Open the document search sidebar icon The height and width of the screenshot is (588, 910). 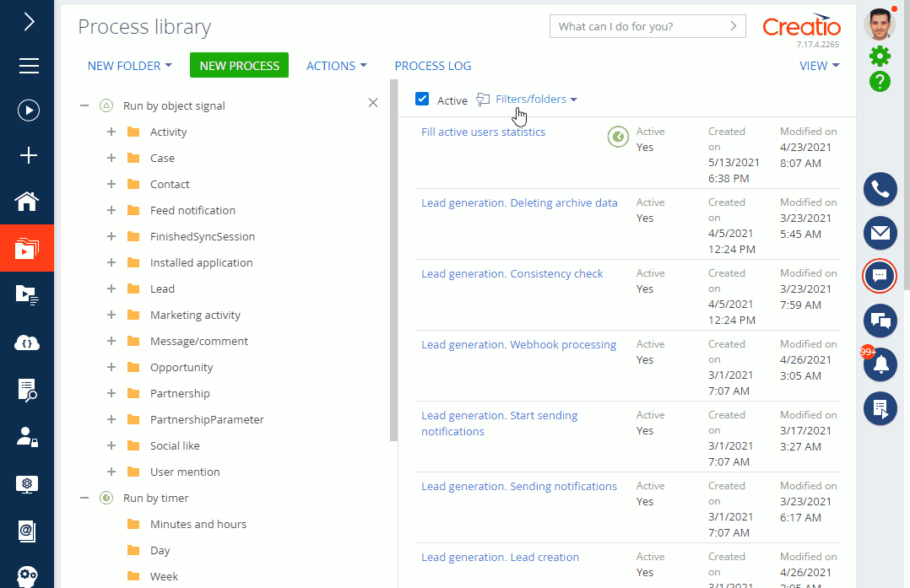(27, 390)
